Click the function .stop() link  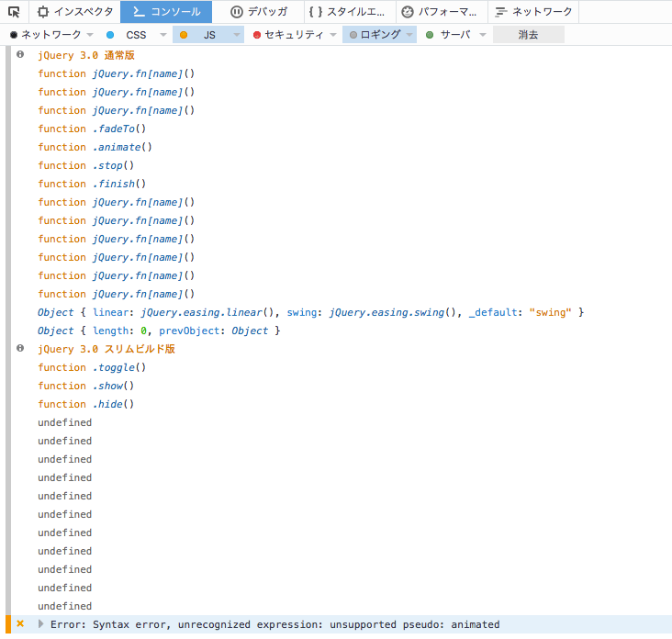(x=85, y=165)
